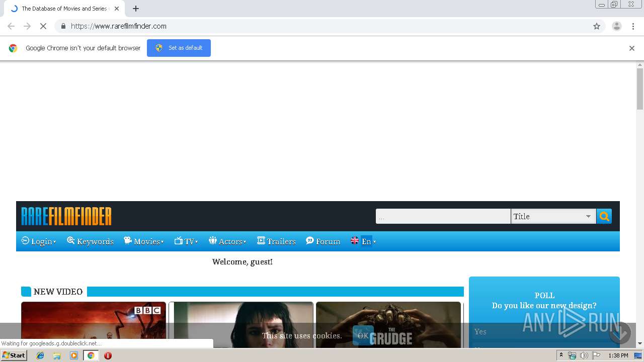Open the Trailers page

click(276, 241)
